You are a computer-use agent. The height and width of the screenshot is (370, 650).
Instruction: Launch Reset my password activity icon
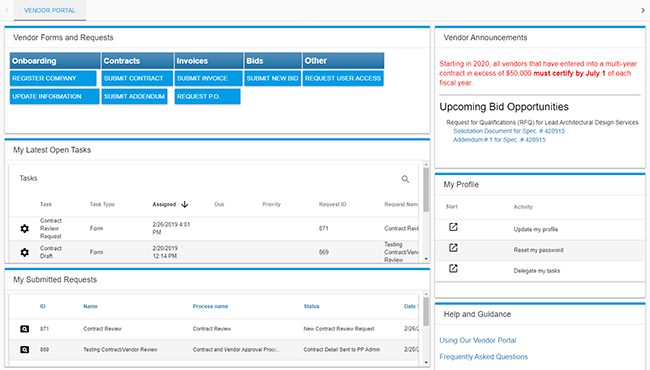453,248
